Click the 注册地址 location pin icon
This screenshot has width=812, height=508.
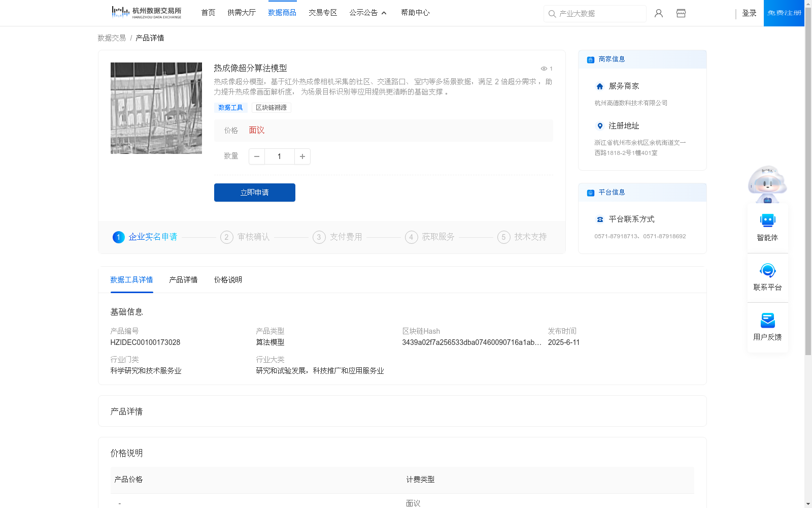(600, 126)
